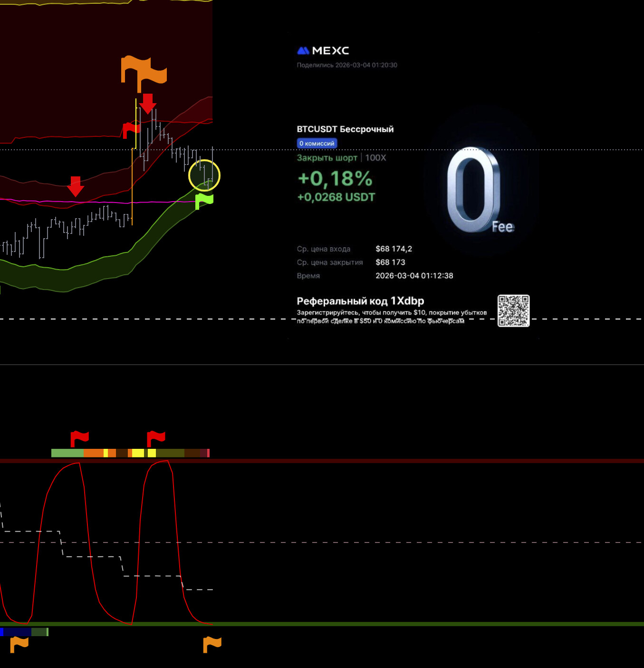Viewport: 644px width, 668px height.
Task: Click the orange flag at the bottom left
Action: [19, 645]
